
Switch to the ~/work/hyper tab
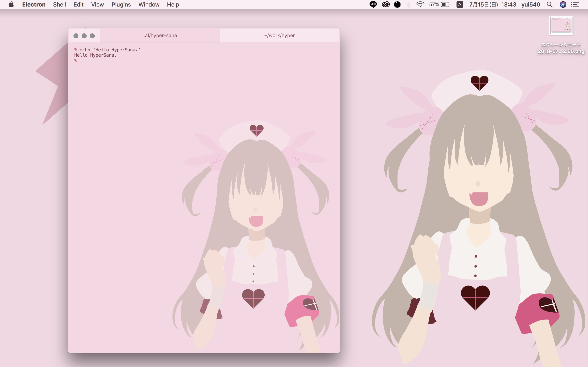point(280,35)
